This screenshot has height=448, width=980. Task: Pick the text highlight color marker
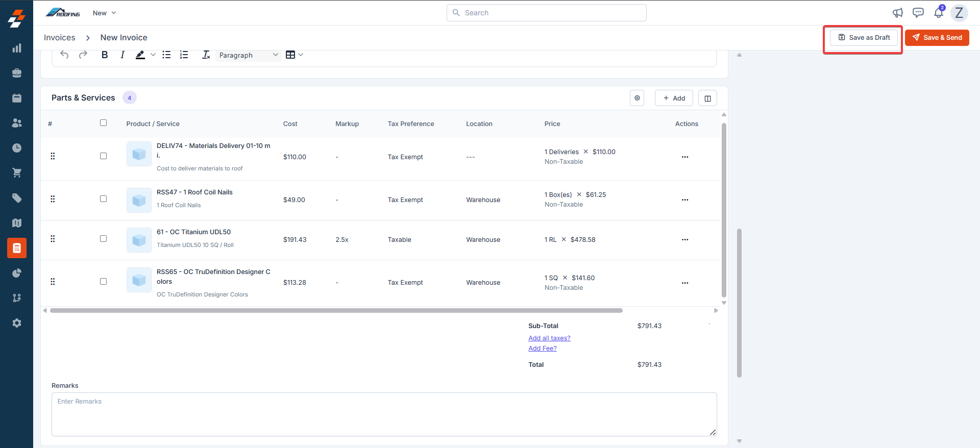(140, 55)
